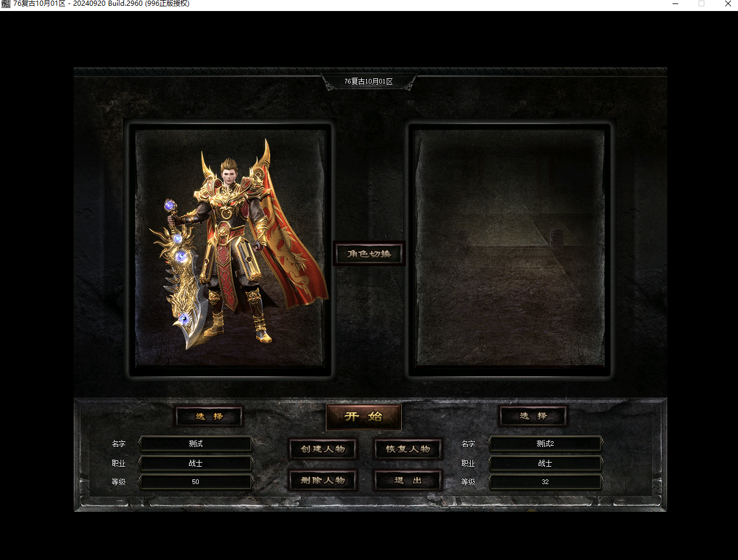The width and height of the screenshot is (738, 560).
Task: Minimize the game window
Action: 675,4
